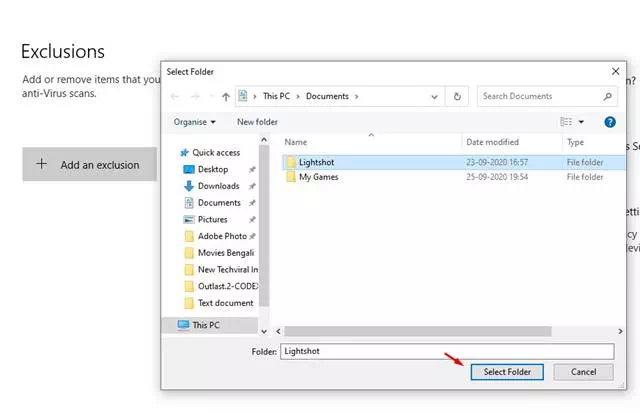Click the Add an exclusion button
This screenshot has height=413, width=640.
tap(90, 165)
